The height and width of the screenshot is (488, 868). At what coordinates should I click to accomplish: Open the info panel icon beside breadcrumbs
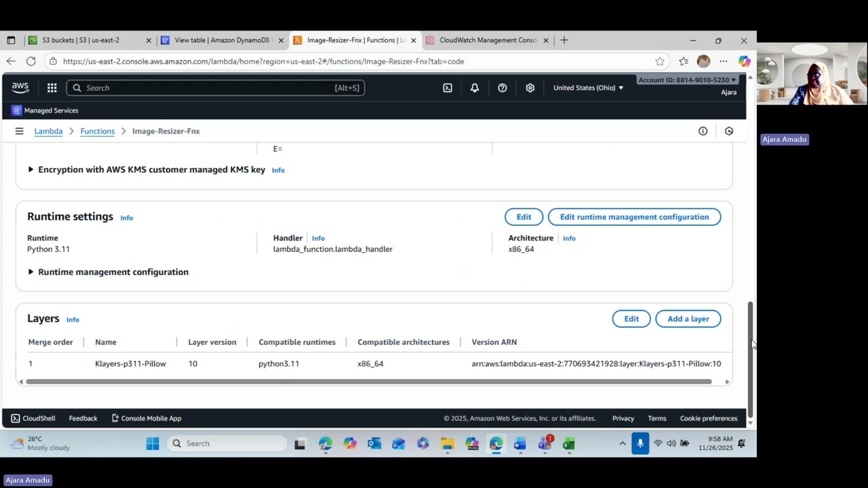point(703,131)
